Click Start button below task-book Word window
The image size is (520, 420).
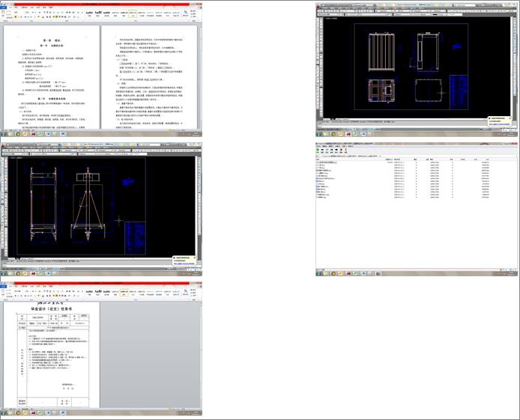[x=3, y=413]
